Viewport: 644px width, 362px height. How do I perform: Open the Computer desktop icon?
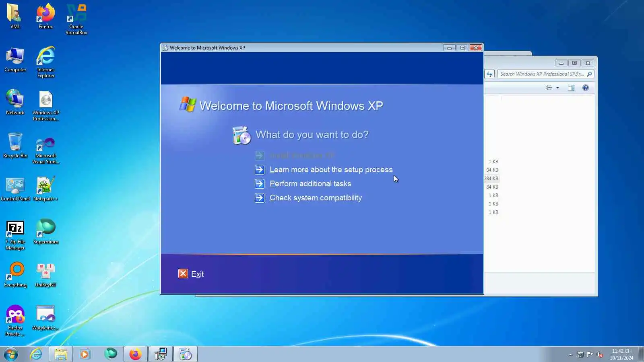pos(15,60)
